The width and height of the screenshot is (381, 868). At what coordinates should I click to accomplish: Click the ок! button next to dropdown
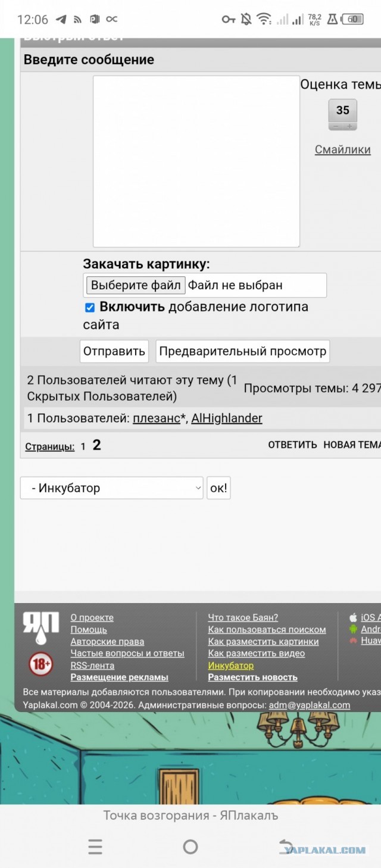(218, 488)
